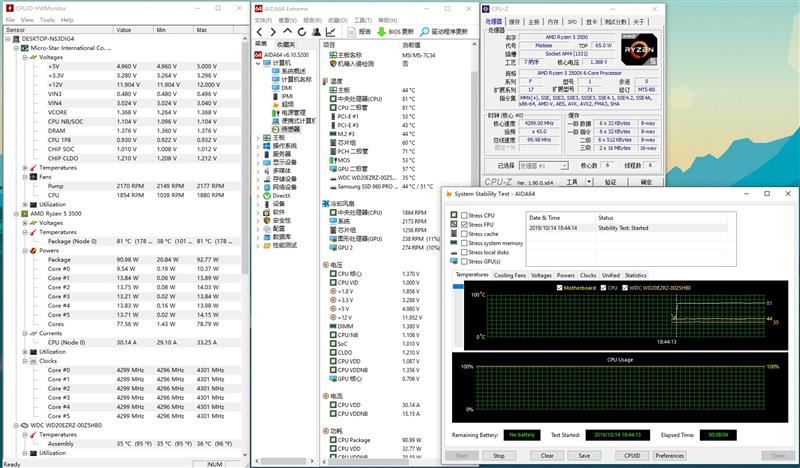The height and width of the screenshot is (468, 800).
Task: Click the 验证 validate button in CPU-Z
Action: click(611, 182)
